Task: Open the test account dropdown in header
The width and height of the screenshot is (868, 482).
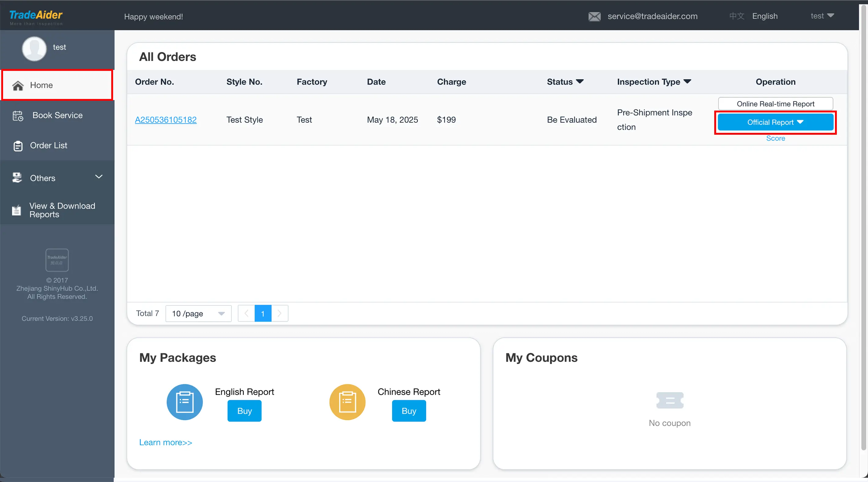Action: point(822,16)
